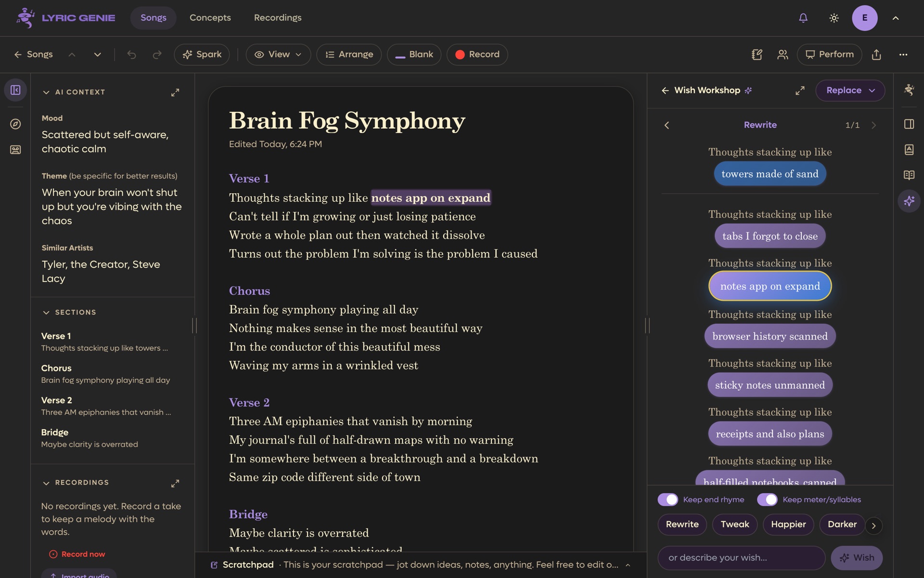The width and height of the screenshot is (924, 578).
Task: Focus the 'or describe your wish' field
Action: (x=742, y=558)
